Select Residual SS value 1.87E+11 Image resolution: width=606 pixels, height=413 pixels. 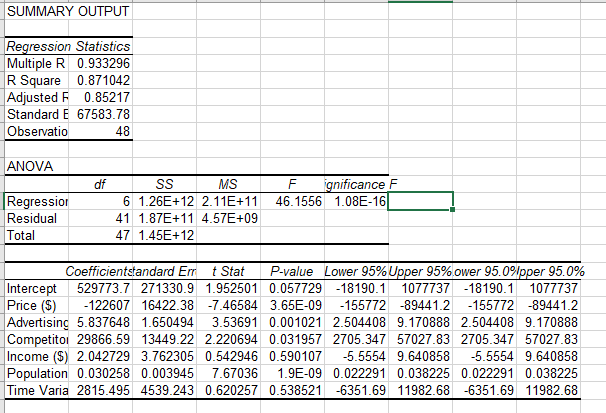tap(164, 218)
